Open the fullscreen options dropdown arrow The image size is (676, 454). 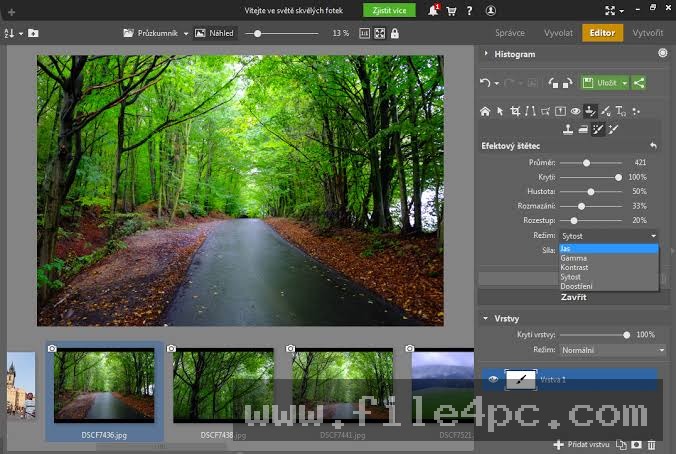621,11
